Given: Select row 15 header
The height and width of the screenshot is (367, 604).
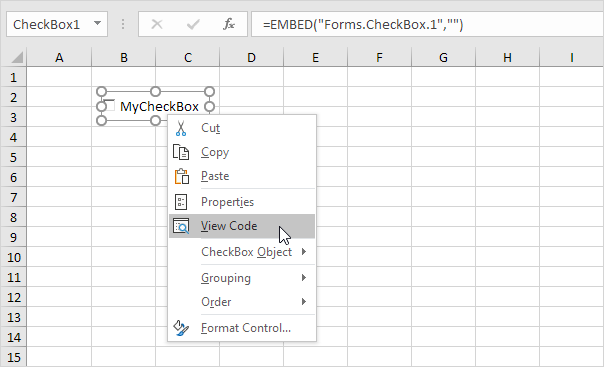Looking at the screenshot, I should tap(13, 358).
